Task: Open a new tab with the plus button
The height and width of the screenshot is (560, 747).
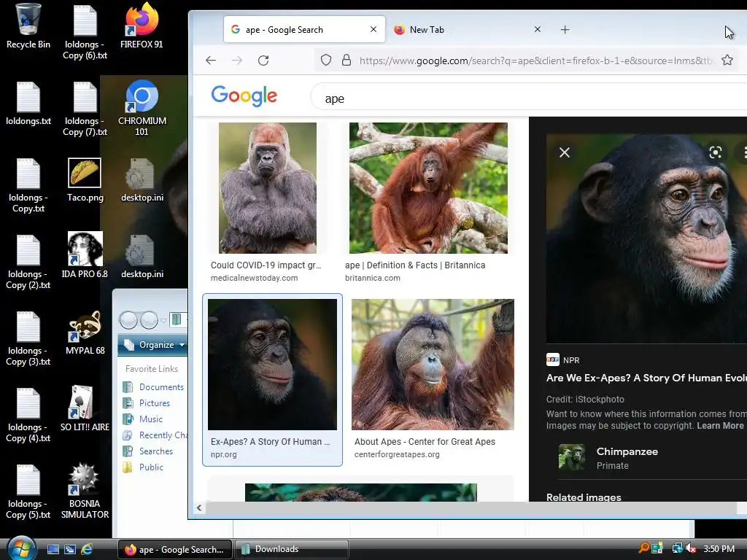Action: (x=565, y=29)
